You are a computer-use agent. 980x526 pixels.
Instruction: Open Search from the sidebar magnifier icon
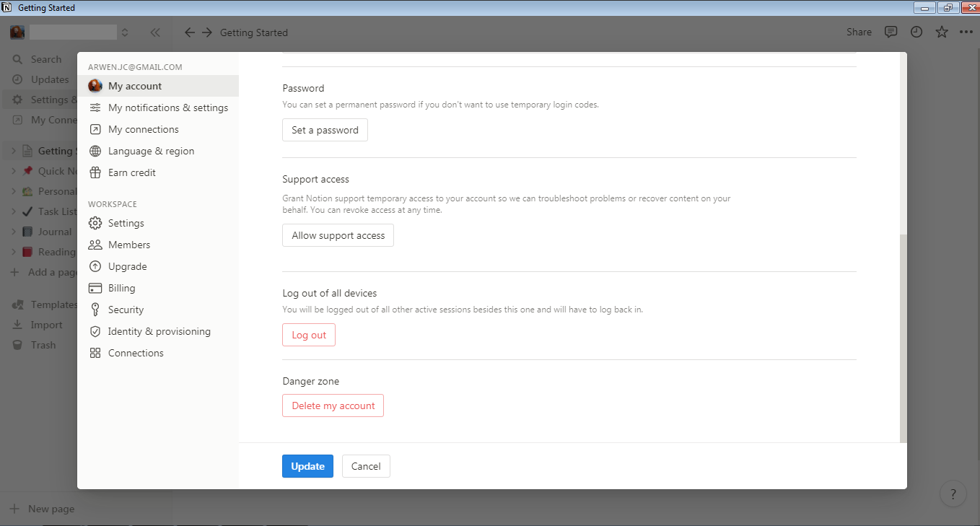click(x=17, y=58)
